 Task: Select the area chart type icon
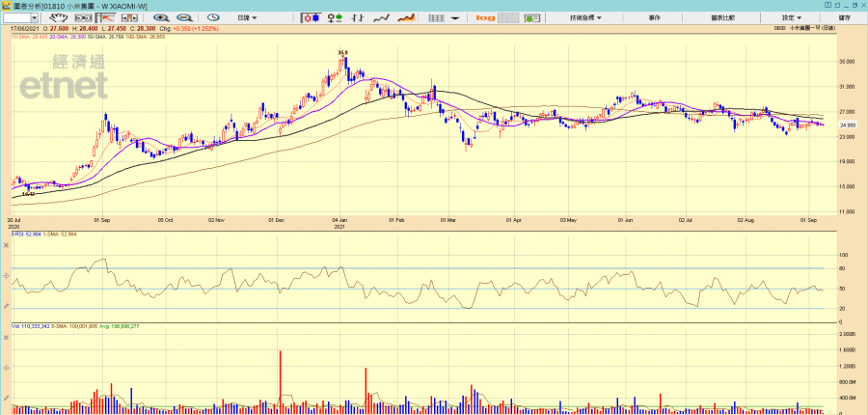[x=406, y=17]
